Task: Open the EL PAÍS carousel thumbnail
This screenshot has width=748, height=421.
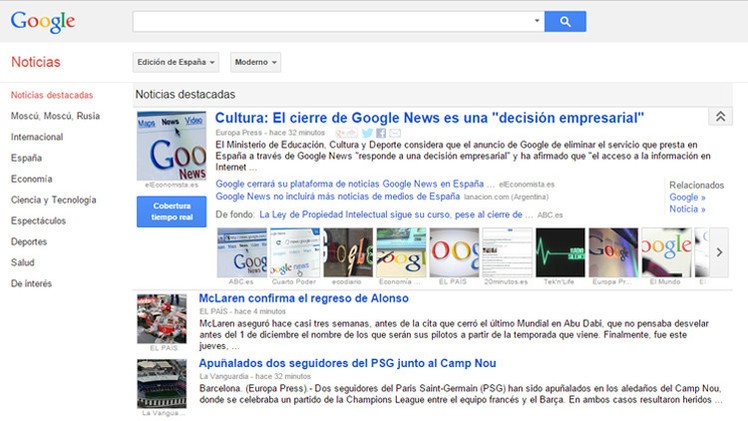Action: pyautogui.click(x=454, y=252)
